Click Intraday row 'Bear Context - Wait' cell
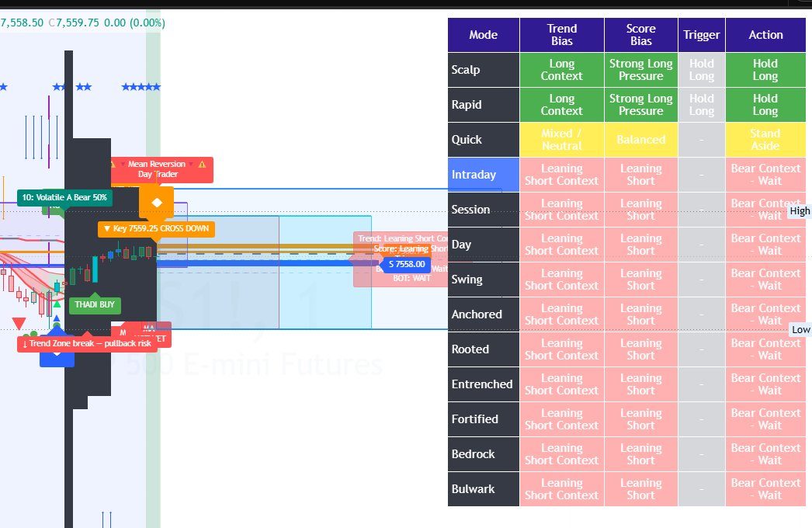Image resolution: width=812 pixels, height=528 pixels. click(x=765, y=175)
